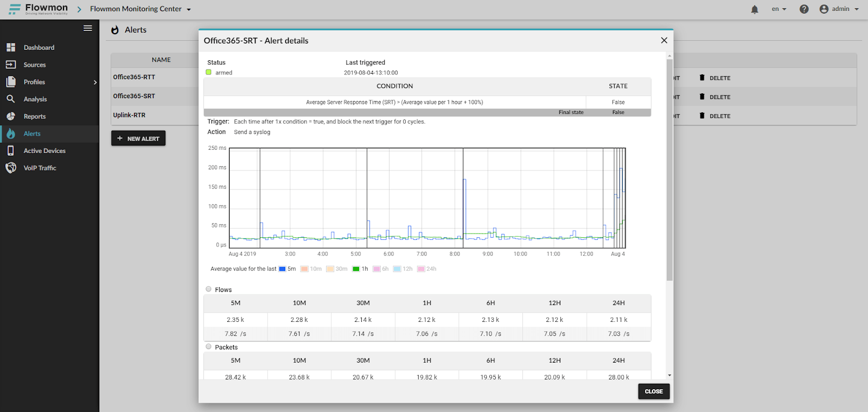The height and width of the screenshot is (412, 868).
Task: Toggle the 10m average legend series
Action: tap(311, 269)
